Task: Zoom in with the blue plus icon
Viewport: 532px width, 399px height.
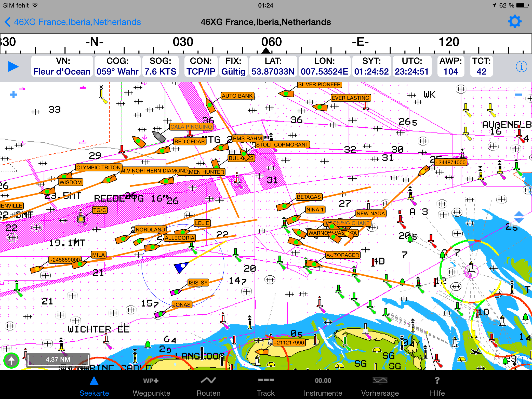Action: tap(14, 95)
